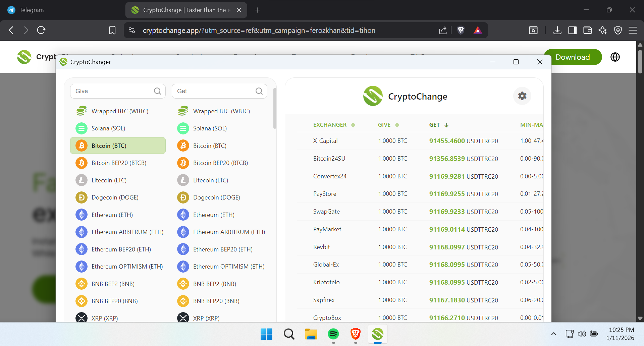The width and height of the screenshot is (644, 346).
Task: Open Brave VPN shield icon
Action: coord(618,30)
